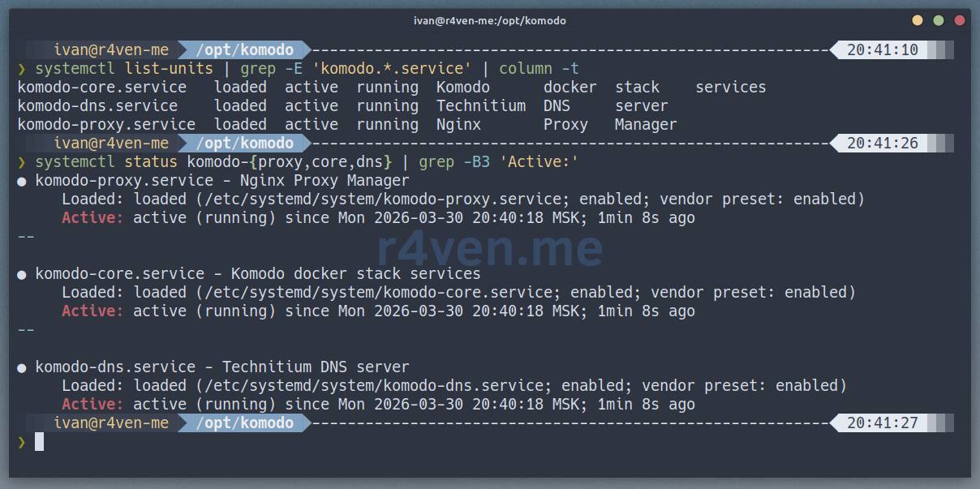Viewport: 980px width, 489px height.
Task: Click the r4ven.me watermark text
Action: pyautogui.click(x=490, y=249)
